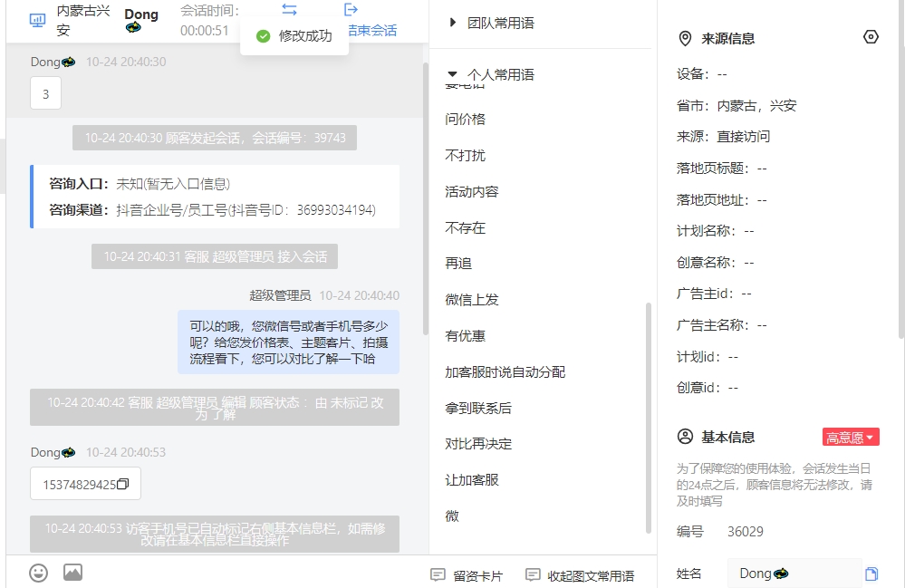905x588 pixels.
Task: Select the 不存在 quick phrase
Action: click(x=466, y=228)
